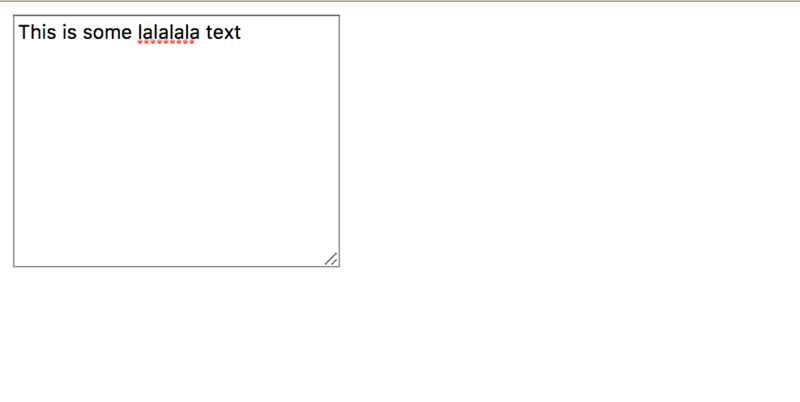Click the right border of the textarea
800x402 pixels.
click(x=339, y=141)
